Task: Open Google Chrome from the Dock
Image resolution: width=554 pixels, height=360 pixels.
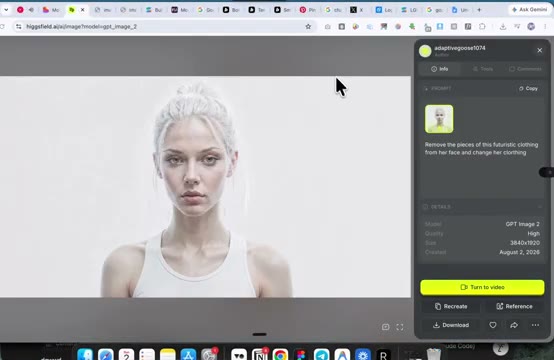Action: pos(280,354)
